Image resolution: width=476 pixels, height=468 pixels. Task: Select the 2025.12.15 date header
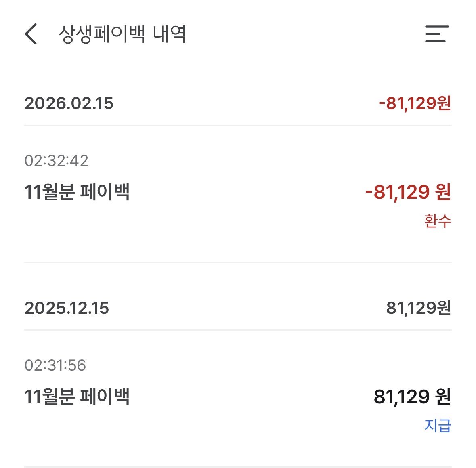pos(67,308)
